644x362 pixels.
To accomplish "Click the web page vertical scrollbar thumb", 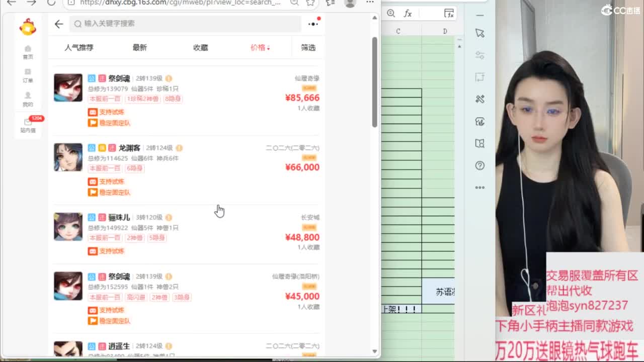I will coord(374,82).
